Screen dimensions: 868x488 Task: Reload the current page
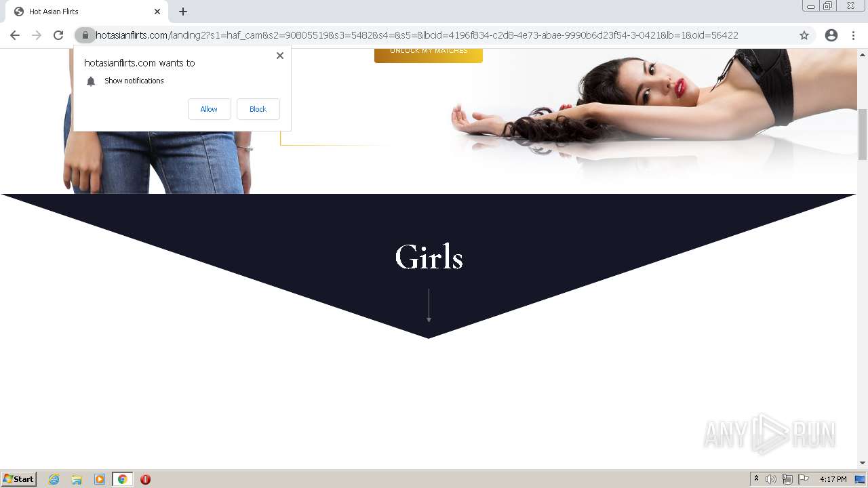58,35
